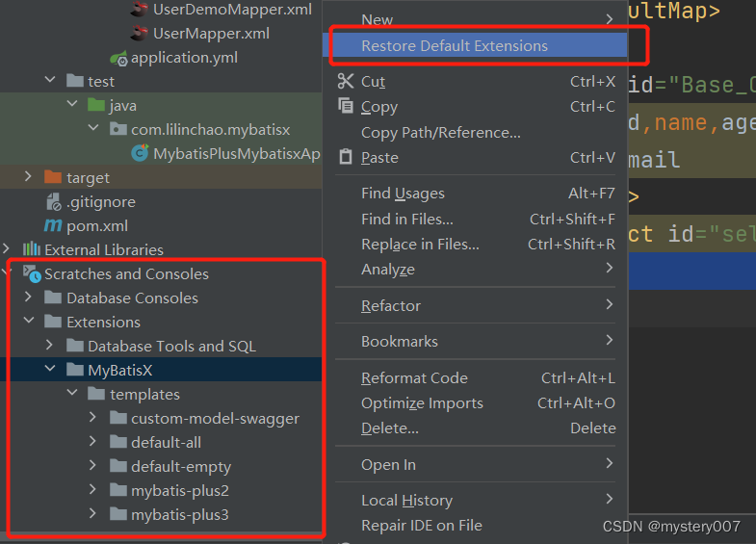Click the External Libraries icon
Image resolution: width=756 pixels, height=544 pixels.
click(32, 249)
